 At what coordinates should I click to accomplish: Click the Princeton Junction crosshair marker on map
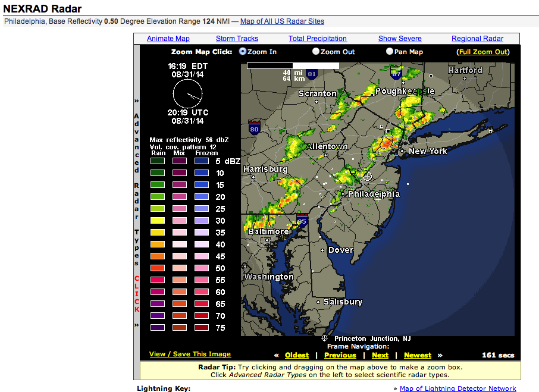click(368, 177)
